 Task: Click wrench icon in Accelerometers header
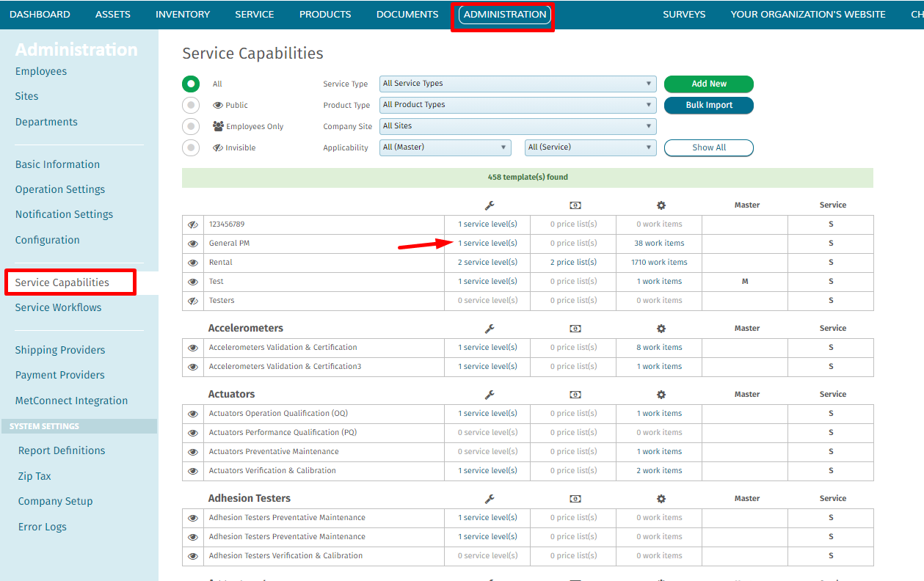[x=490, y=329]
